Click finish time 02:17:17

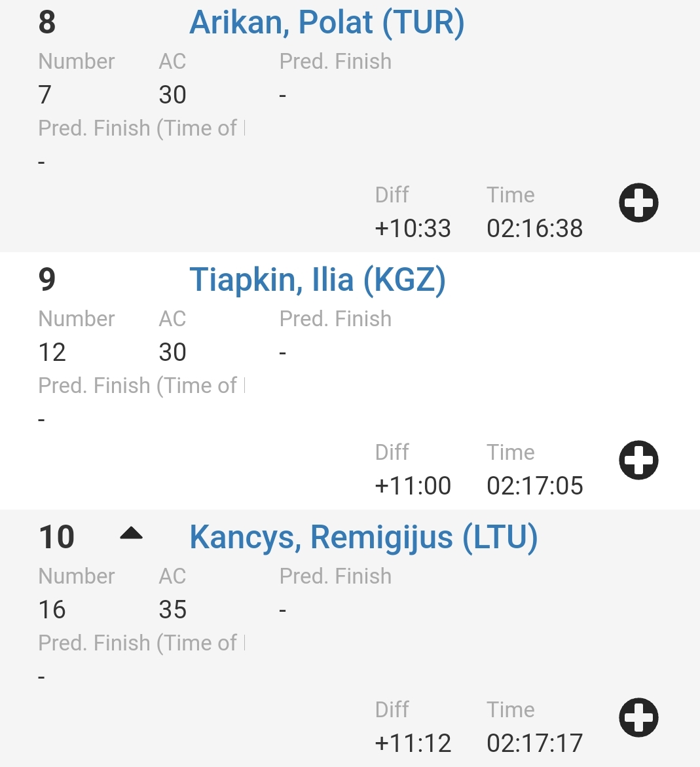(x=534, y=743)
